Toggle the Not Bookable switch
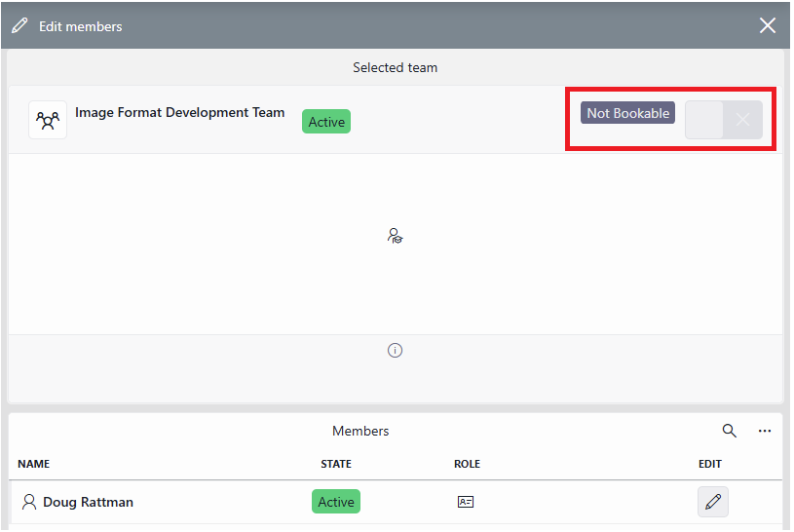 click(x=723, y=120)
